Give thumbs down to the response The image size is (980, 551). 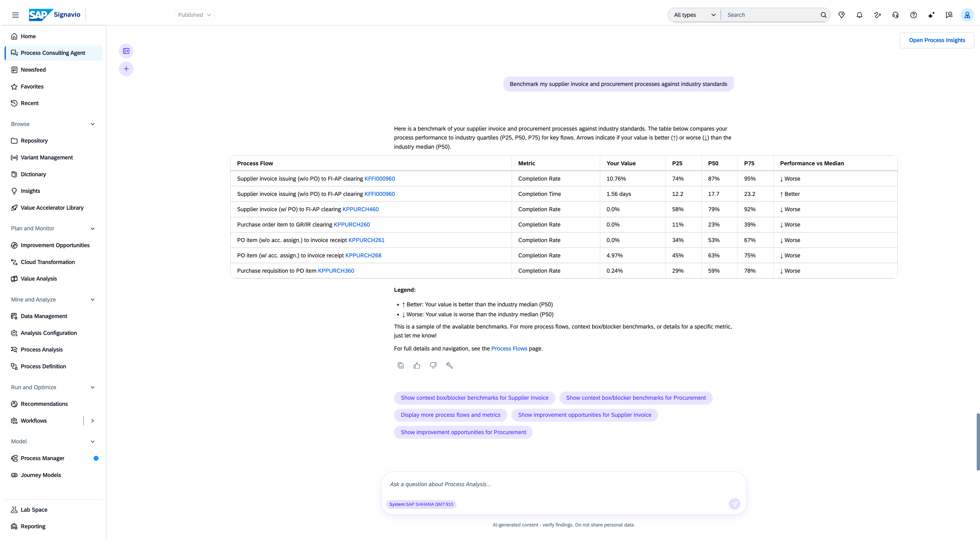(433, 366)
